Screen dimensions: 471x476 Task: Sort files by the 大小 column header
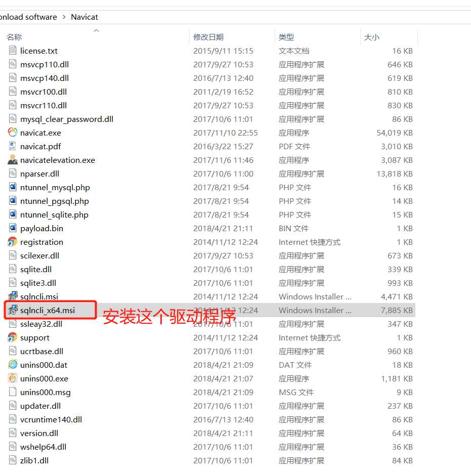tap(372, 37)
